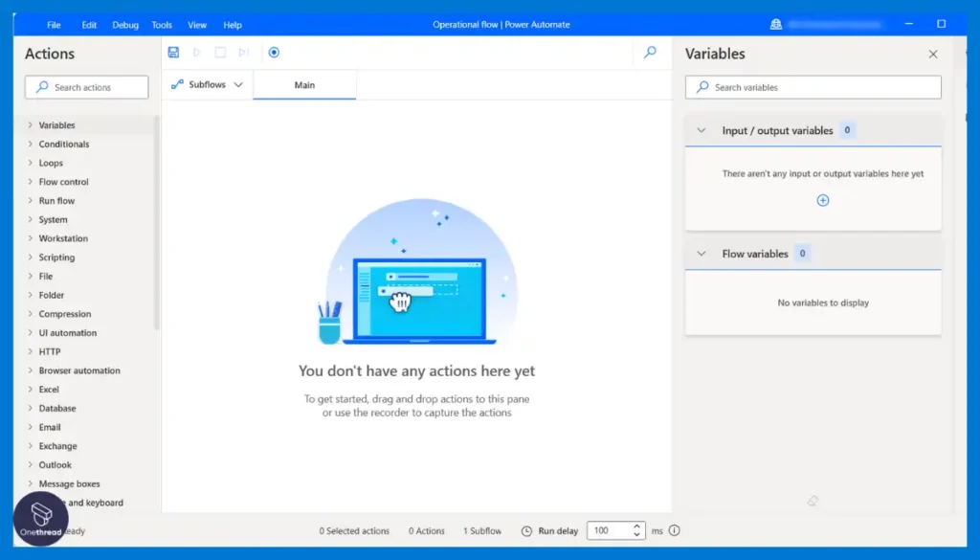Open the View menu

[197, 25]
